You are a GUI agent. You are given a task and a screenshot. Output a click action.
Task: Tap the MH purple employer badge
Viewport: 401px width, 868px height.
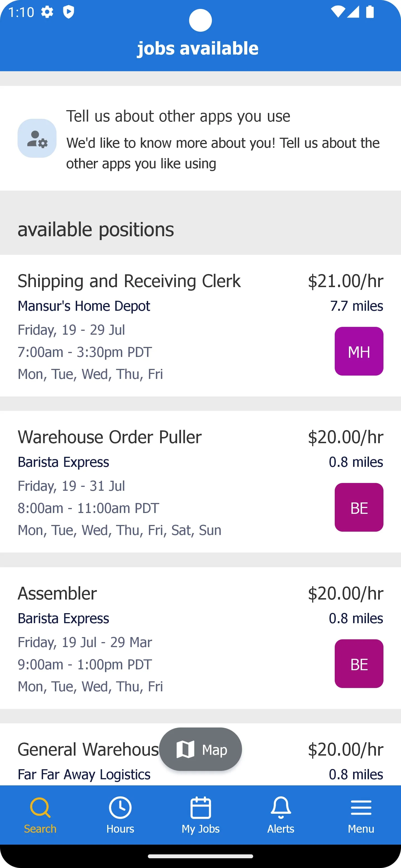coord(359,351)
